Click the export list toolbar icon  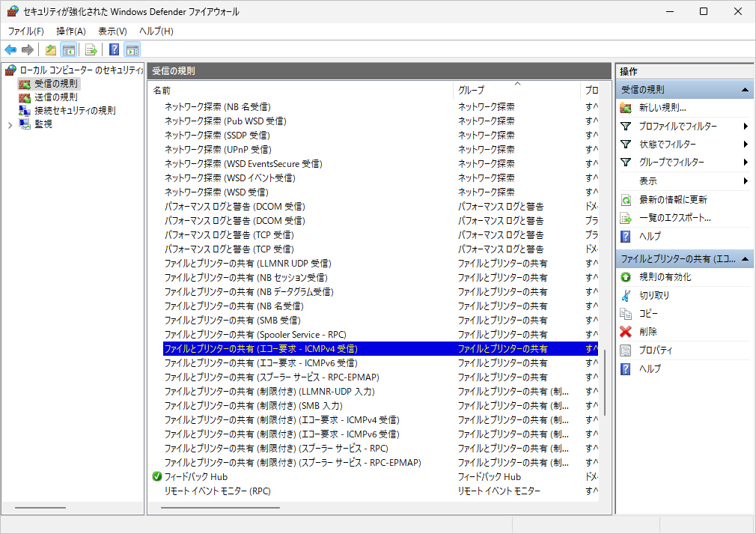(x=91, y=49)
